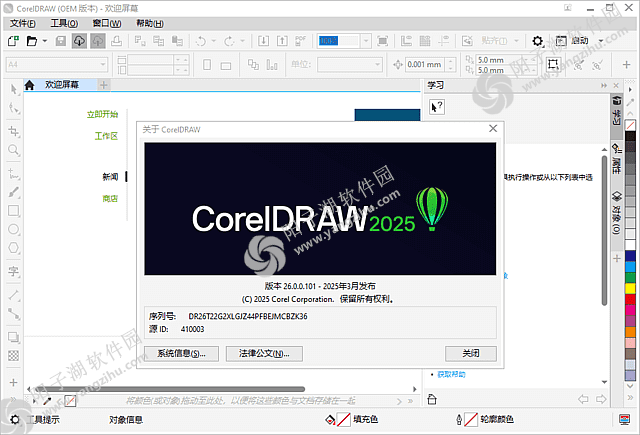
Task: Open the File menu
Action: (23, 23)
